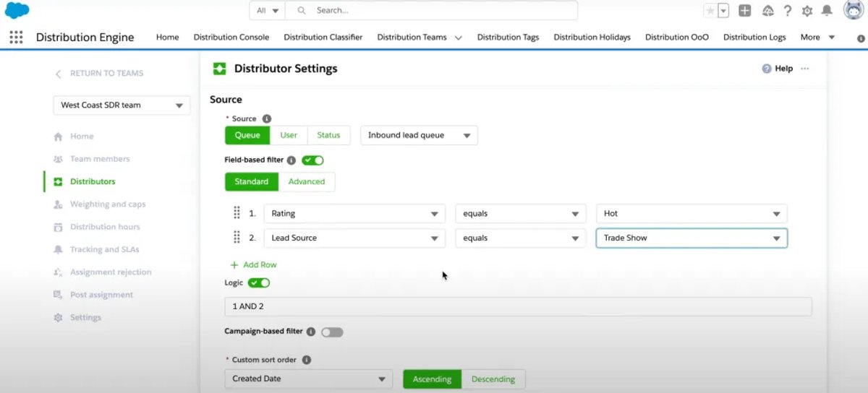This screenshot has width=868, height=393.
Task: Go to the Home navigation tab
Action: pyautogui.click(x=167, y=38)
